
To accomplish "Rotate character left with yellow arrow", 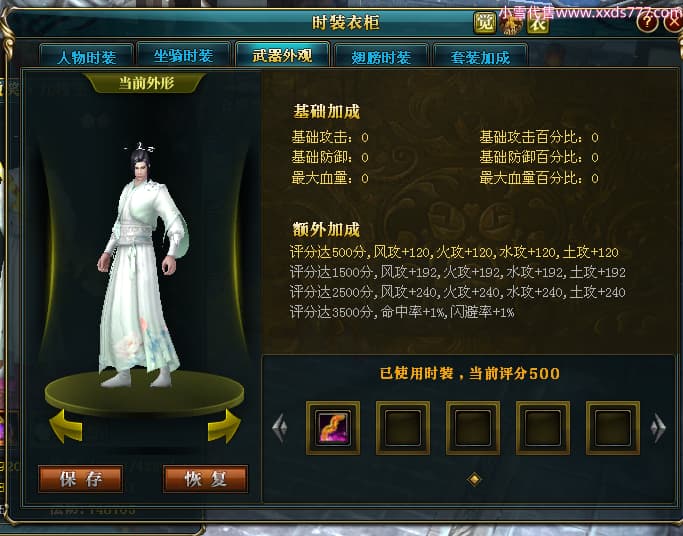I will 66,426.
